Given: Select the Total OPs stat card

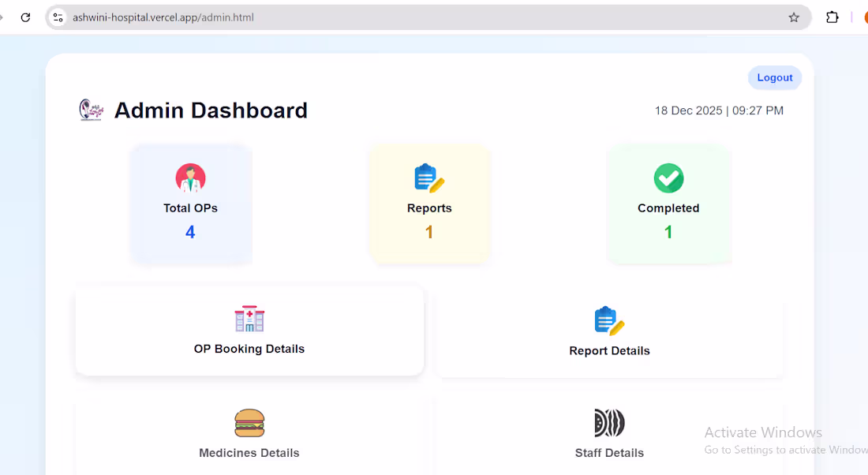Looking at the screenshot, I should 190,204.
